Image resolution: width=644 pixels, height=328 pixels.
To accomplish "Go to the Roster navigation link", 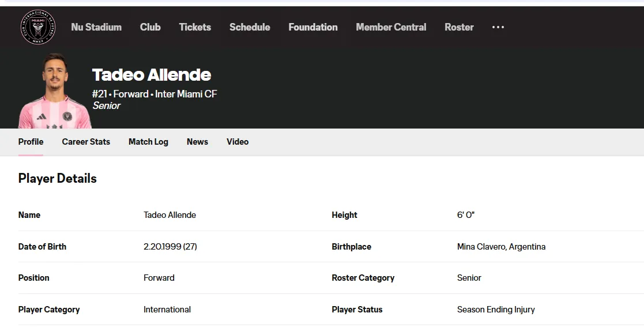I will point(459,27).
